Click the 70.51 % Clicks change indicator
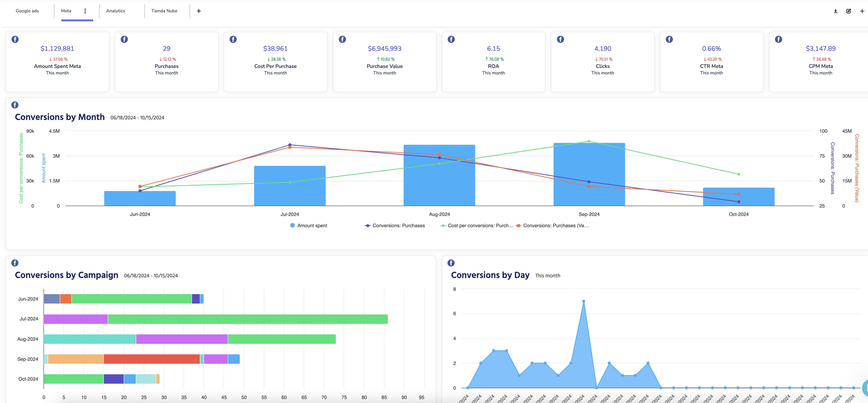 pyautogui.click(x=603, y=59)
